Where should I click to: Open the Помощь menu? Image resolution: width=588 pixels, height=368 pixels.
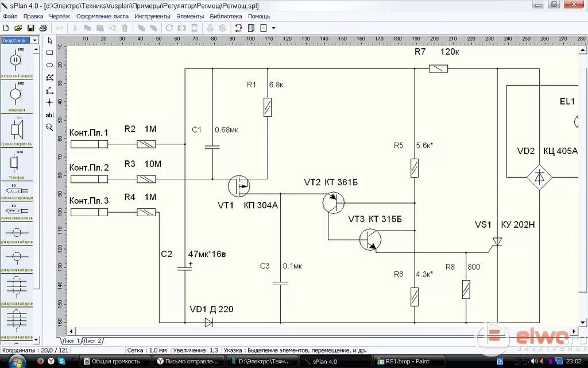click(x=259, y=17)
